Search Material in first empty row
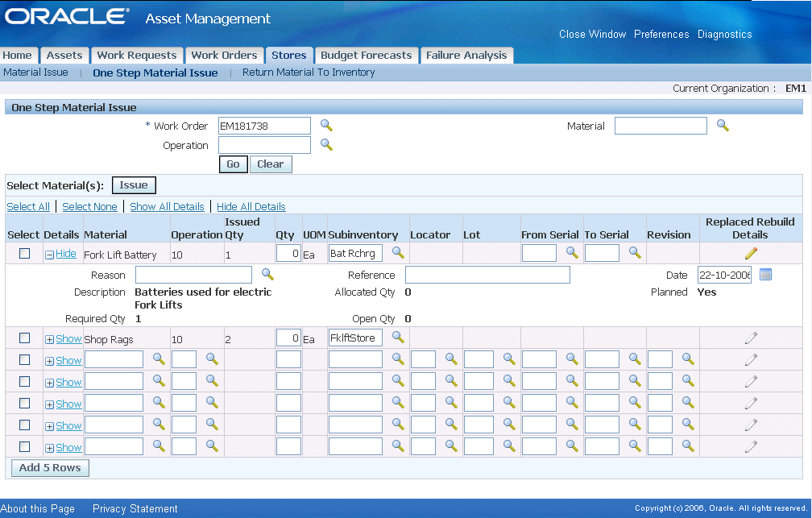Screen dimensions: 812x518 [x=159, y=359]
